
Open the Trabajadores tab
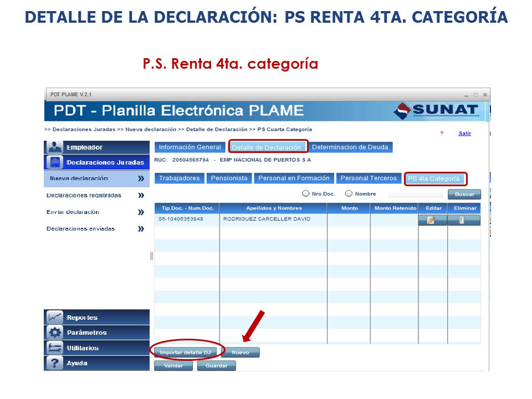point(179,178)
